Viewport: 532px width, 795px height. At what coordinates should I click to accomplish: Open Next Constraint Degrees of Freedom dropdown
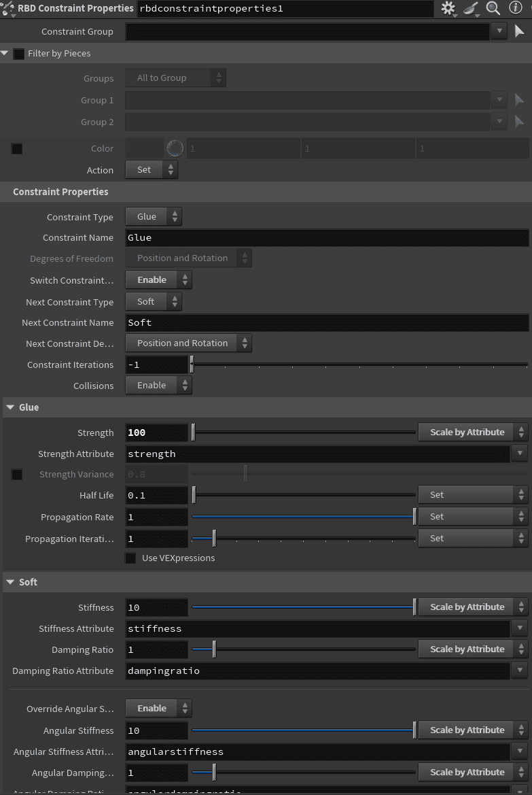click(x=188, y=343)
